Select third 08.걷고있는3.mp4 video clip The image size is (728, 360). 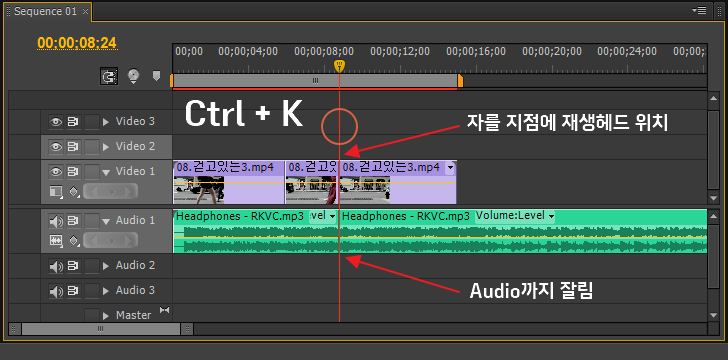click(398, 182)
